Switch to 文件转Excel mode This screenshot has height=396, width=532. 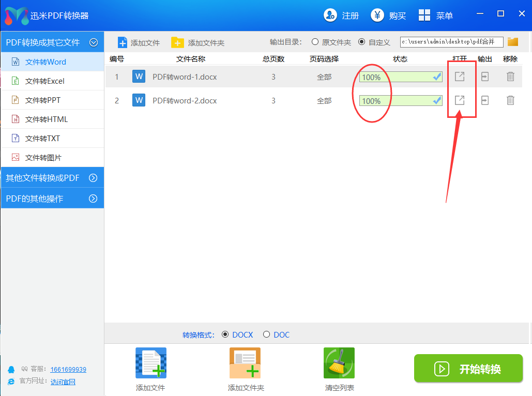(x=45, y=81)
